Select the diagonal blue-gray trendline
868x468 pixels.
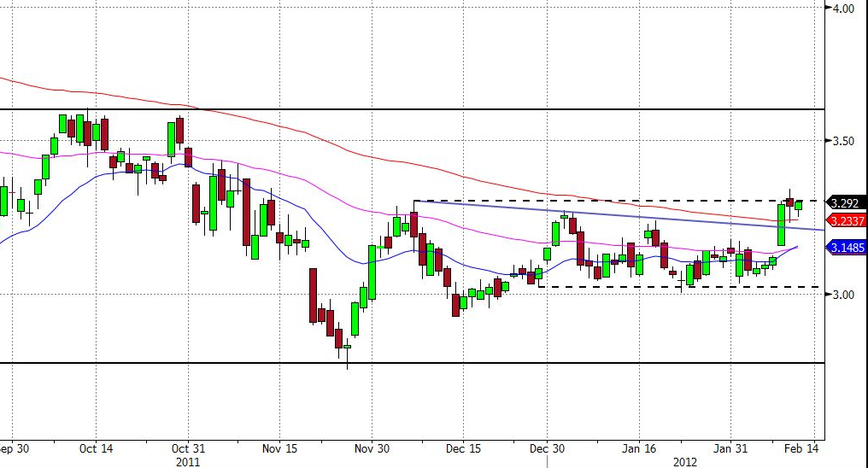619,214
